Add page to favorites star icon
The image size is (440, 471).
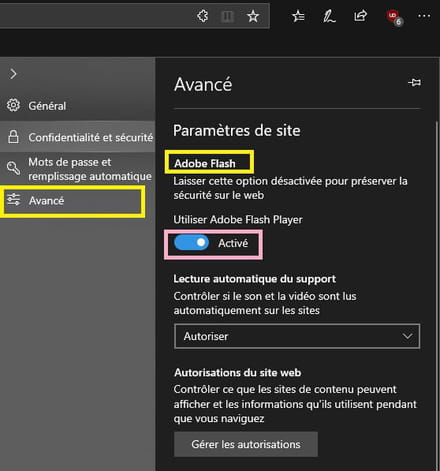tap(253, 16)
